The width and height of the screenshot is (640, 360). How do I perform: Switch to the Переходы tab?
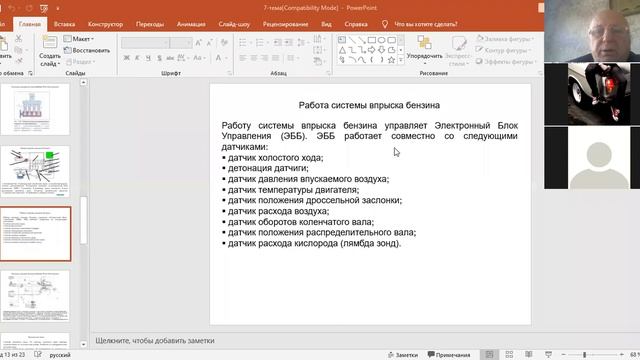pyautogui.click(x=150, y=24)
